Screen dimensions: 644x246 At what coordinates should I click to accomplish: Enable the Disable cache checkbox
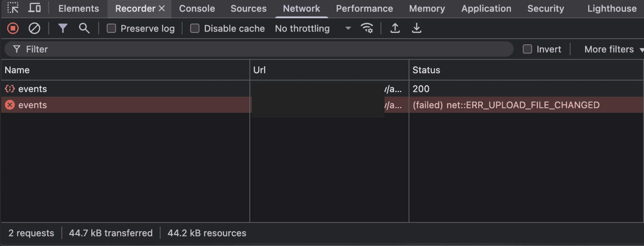click(195, 28)
